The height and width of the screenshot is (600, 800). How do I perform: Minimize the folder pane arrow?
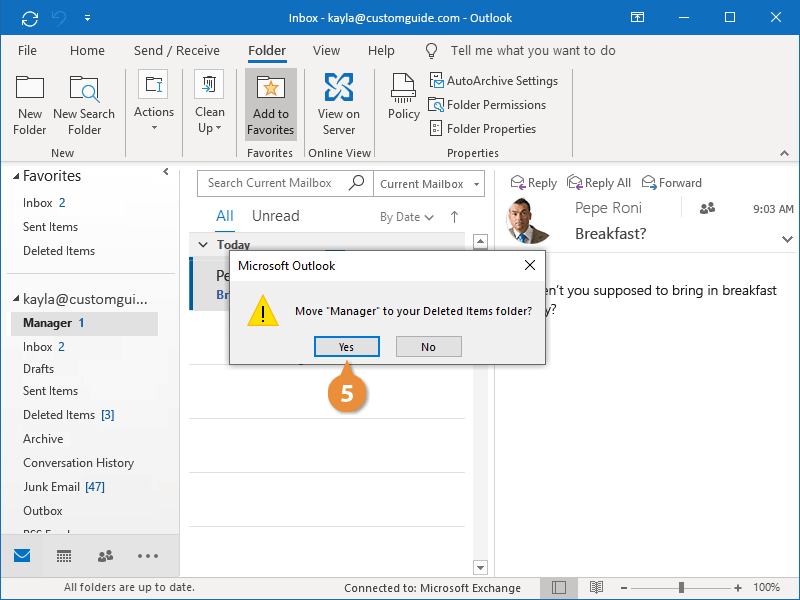[x=165, y=172]
